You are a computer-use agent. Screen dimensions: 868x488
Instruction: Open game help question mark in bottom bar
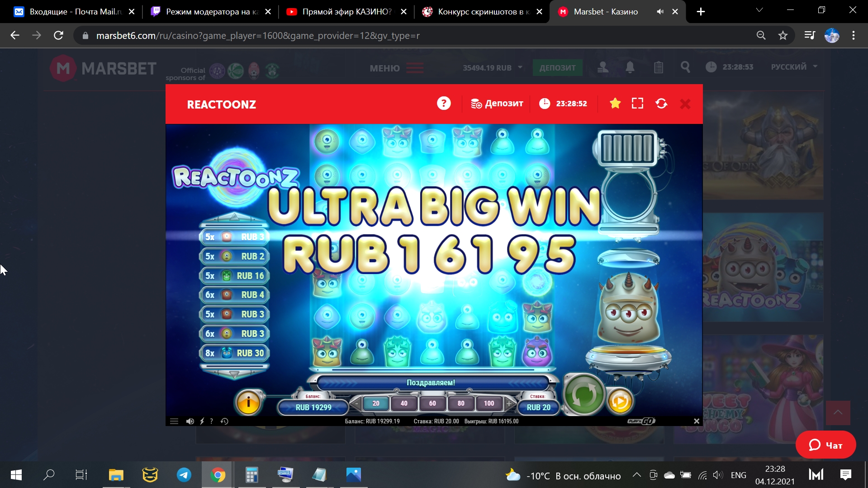(211, 421)
